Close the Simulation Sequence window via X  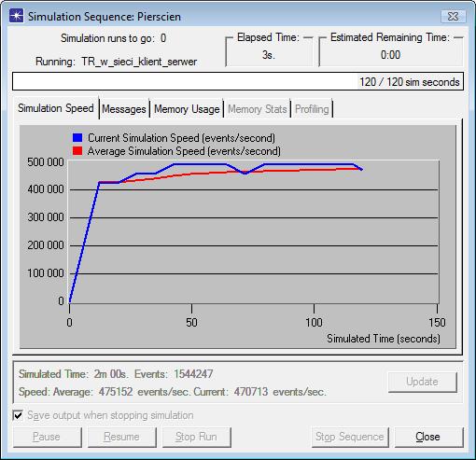pyautogui.click(x=454, y=17)
